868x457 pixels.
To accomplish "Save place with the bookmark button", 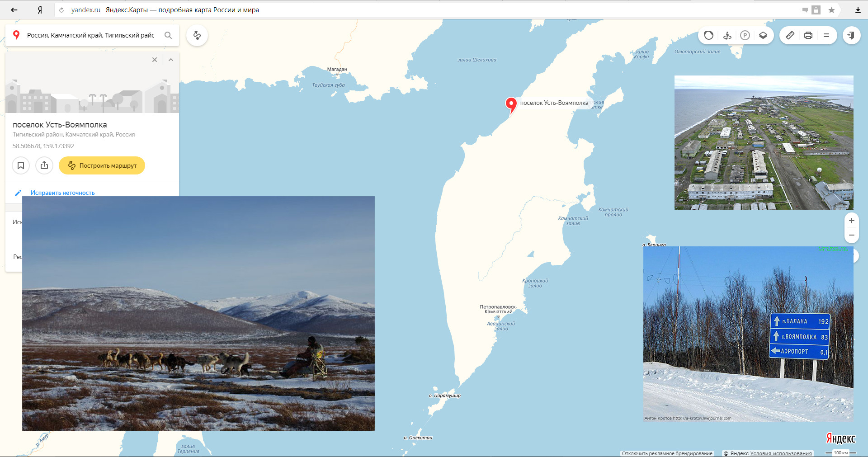I will tap(21, 165).
